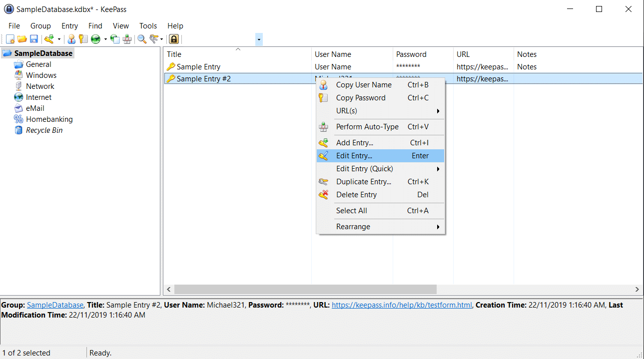Click the horizontal scrollbar right arrow
Image resolution: width=644 pixels, height=359 pixels.
point(637,289)
